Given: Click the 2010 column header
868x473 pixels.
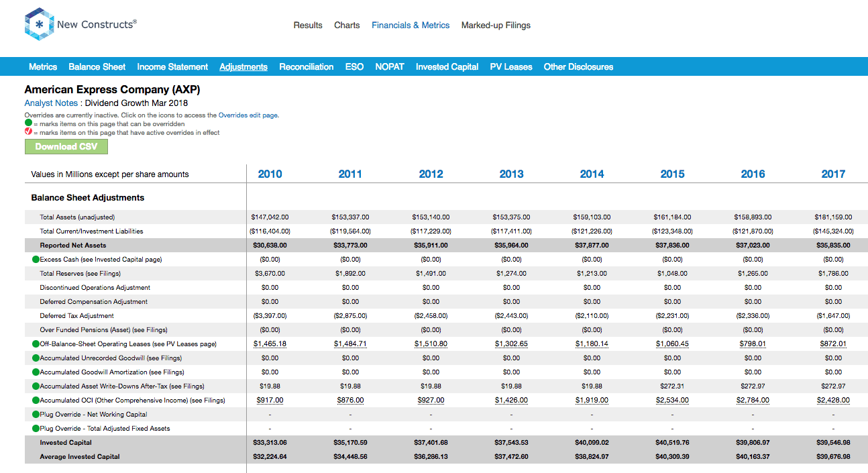Looking at the screenshot, I should (x=270, y=174).
